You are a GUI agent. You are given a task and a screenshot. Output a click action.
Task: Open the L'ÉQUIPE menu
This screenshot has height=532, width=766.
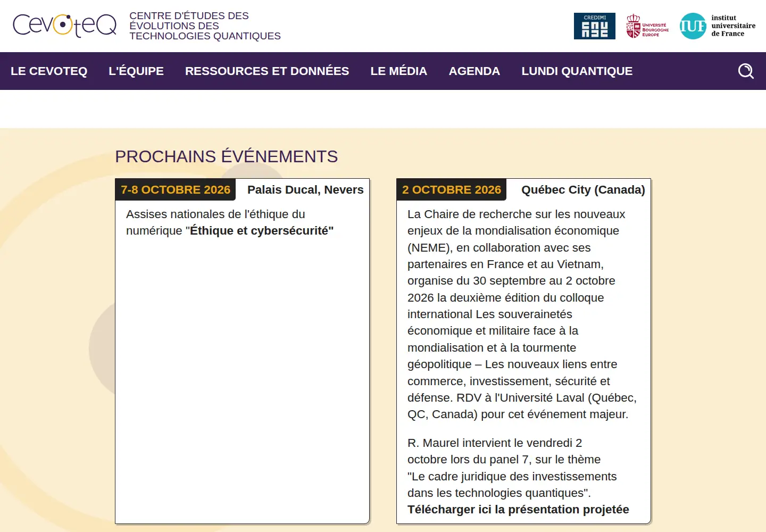(x=136, y=71)
